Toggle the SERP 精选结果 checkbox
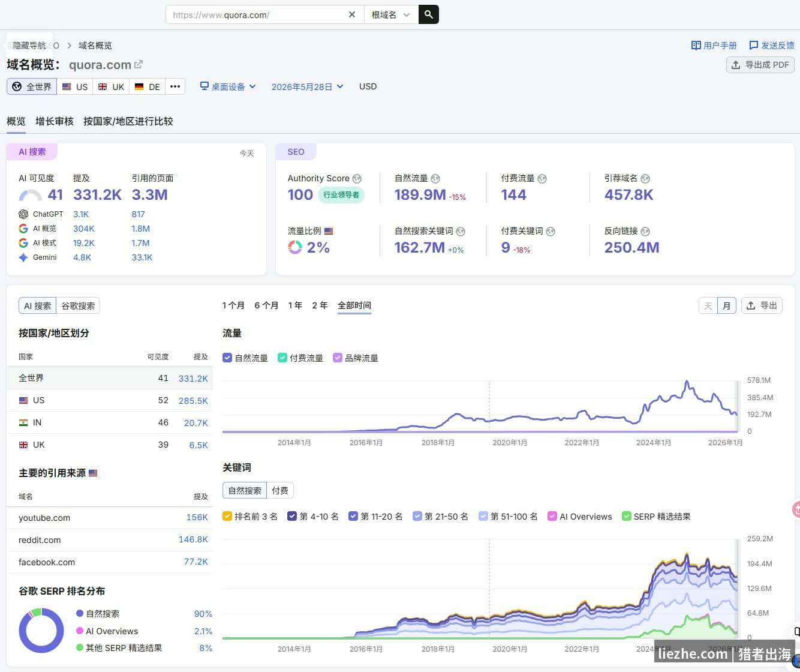Viewport: 800px width, 672px height. point(627,516)
